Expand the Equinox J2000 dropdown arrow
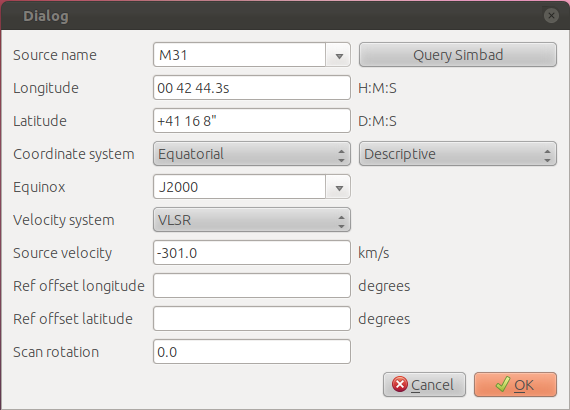Image resolution: width=570 pixels, height=410 pixels. click(339, 187)
